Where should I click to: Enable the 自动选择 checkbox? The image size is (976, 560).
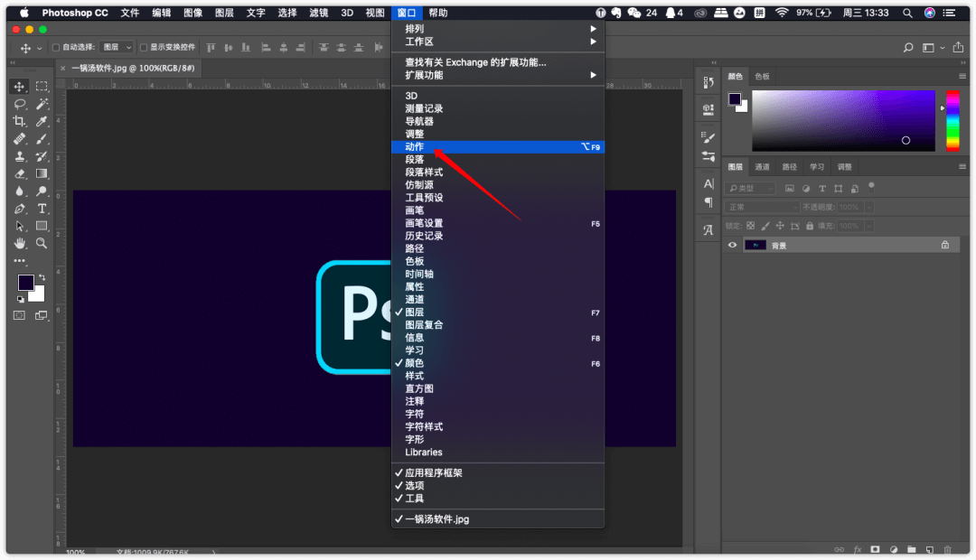pos(56,47)
